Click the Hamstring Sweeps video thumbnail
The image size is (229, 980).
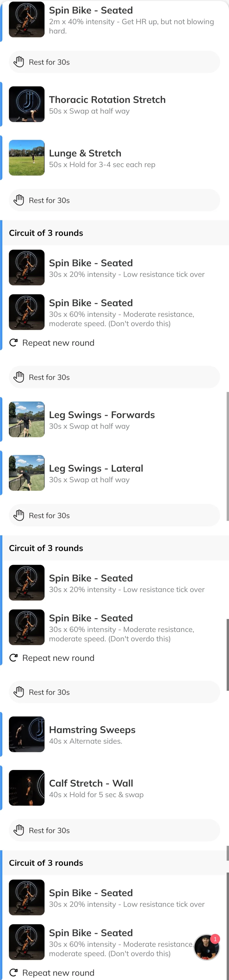pyautogui.click(x=27, y=734)
